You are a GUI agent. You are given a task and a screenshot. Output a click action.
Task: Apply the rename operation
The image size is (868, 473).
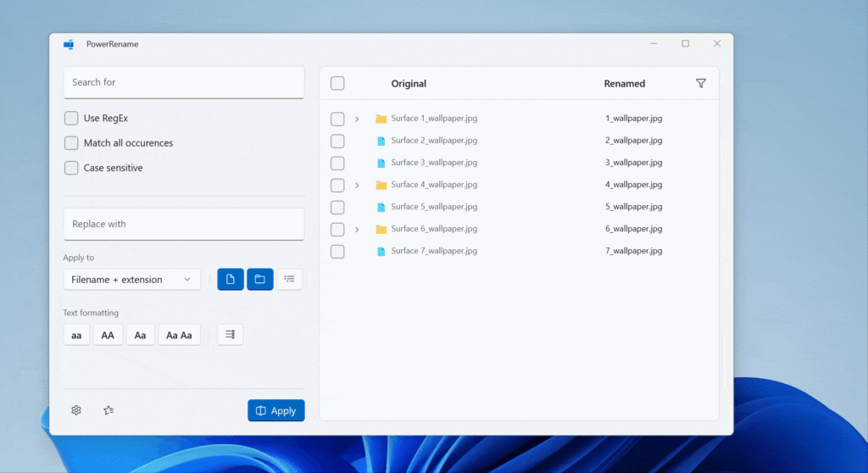coord(275,410)
